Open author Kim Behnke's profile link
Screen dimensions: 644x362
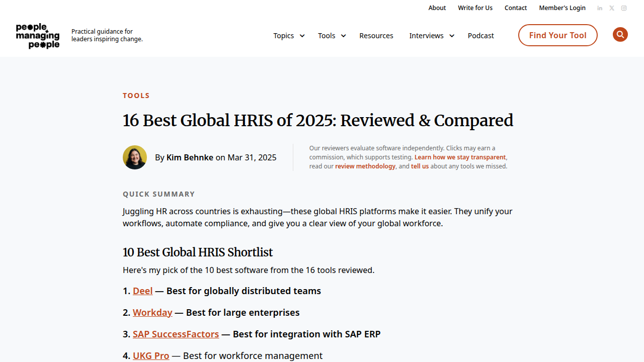click(x=190, y=157)
